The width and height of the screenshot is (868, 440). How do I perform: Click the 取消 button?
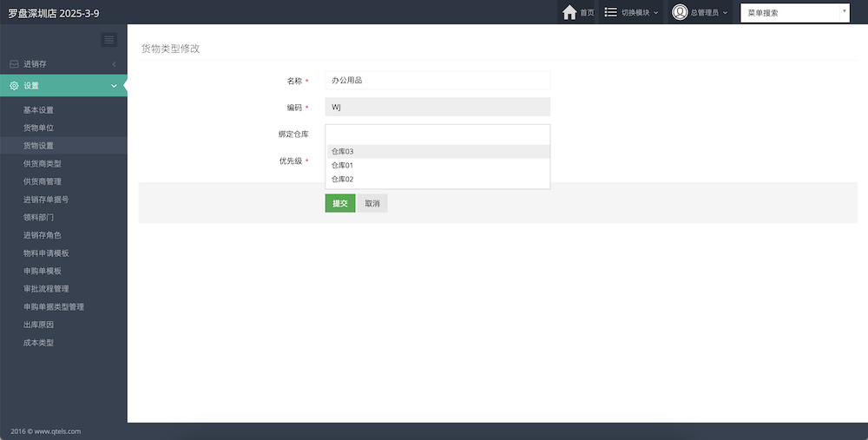(372, 203)
